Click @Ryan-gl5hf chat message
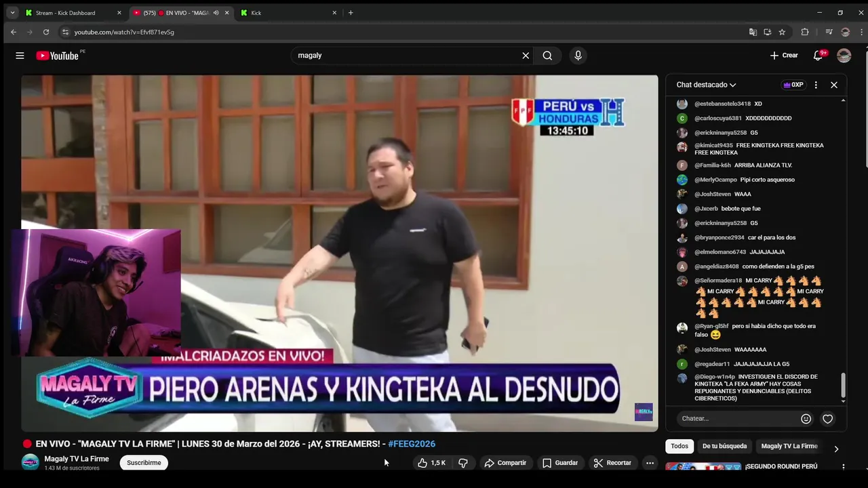The width and height of the screenshot is (868, 488). pos(755,330)
